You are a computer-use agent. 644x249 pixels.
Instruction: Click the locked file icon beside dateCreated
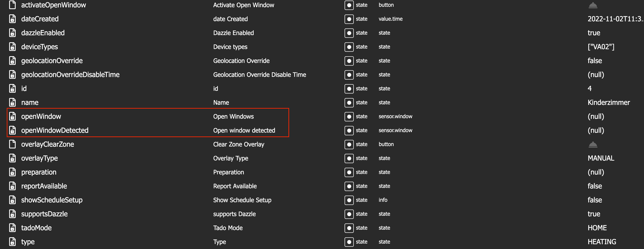click(x=12, y=19)
